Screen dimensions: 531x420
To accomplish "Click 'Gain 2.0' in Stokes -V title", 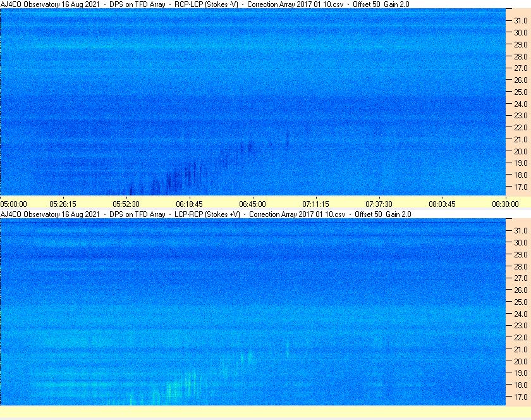I will coord(396,4).
